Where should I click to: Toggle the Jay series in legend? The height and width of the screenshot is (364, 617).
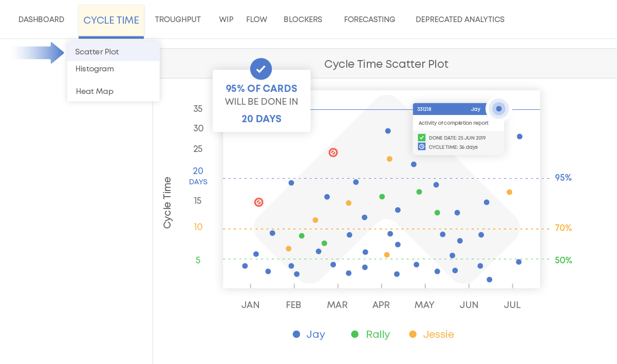pyautogui.click(x=309, y=334)
